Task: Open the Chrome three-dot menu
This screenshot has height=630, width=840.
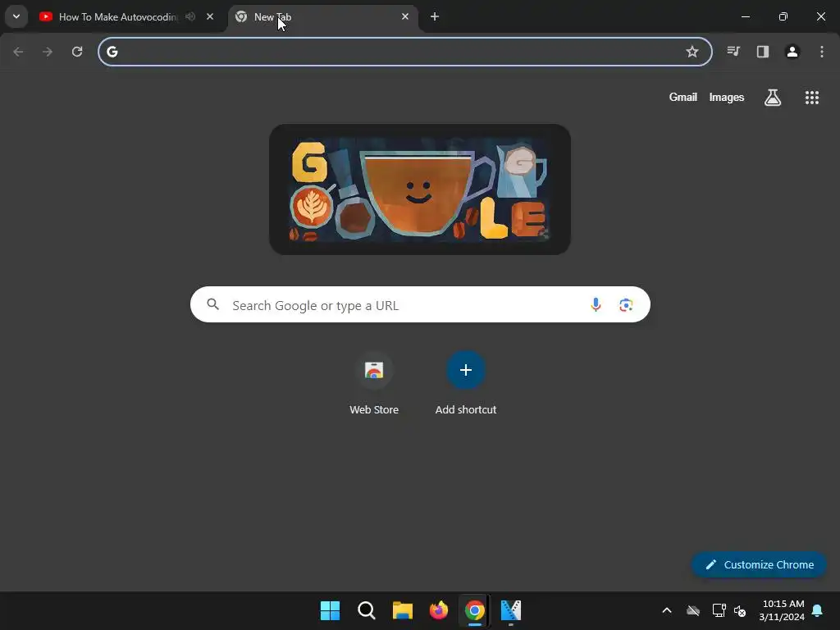Action: [x=822, y=52]
